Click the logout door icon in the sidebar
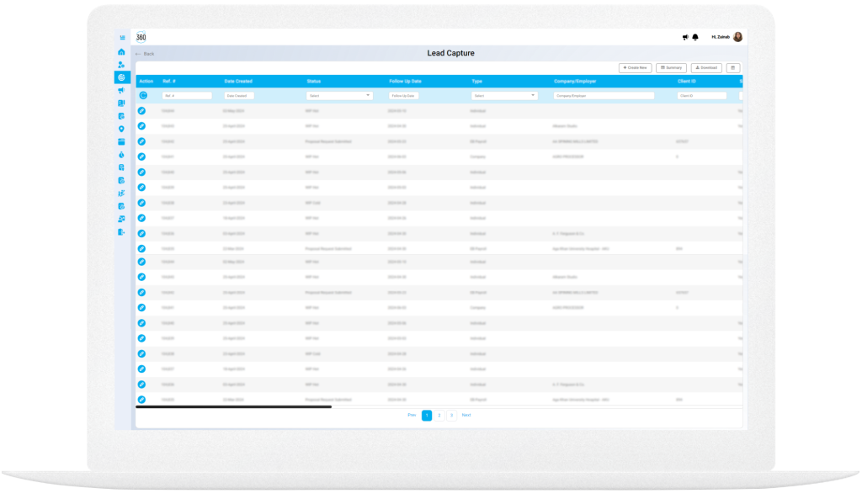This screenshot has height=504, width=862. [x=121, y=232]
